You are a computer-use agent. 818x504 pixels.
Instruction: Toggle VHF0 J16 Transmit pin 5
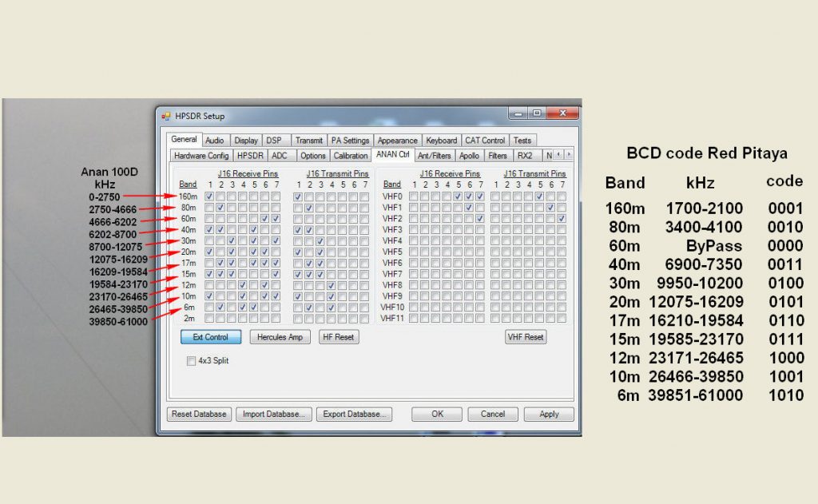(x=539, y=196)
